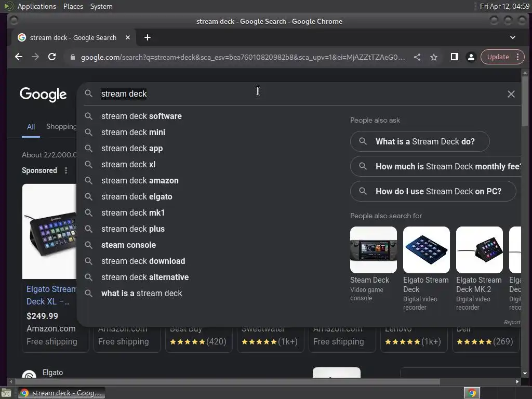Open Steam Deck video game console thumbnail
The height and width of the screenshot is (399, 532).
(374, 250)
